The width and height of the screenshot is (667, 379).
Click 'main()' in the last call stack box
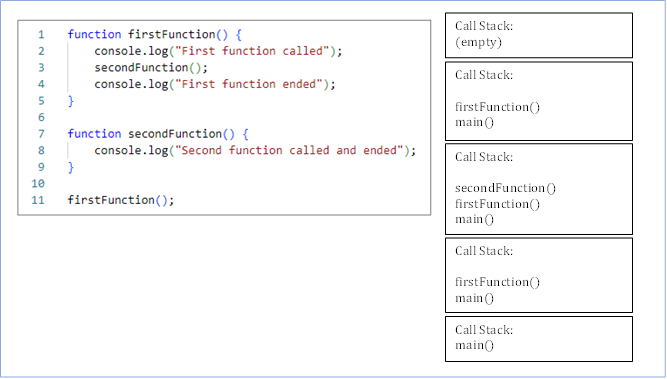coord(474,345)
